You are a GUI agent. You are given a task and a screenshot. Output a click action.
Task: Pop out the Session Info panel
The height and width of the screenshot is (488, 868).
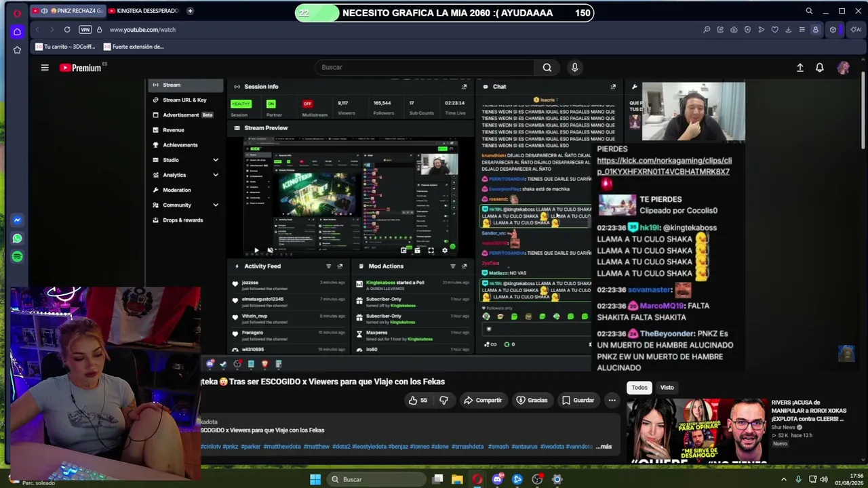pos(464,87)
